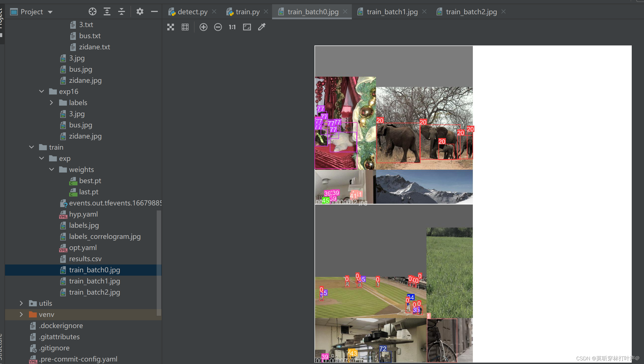Click the Collapse All icon in Project panel

[x=122, y=12]
